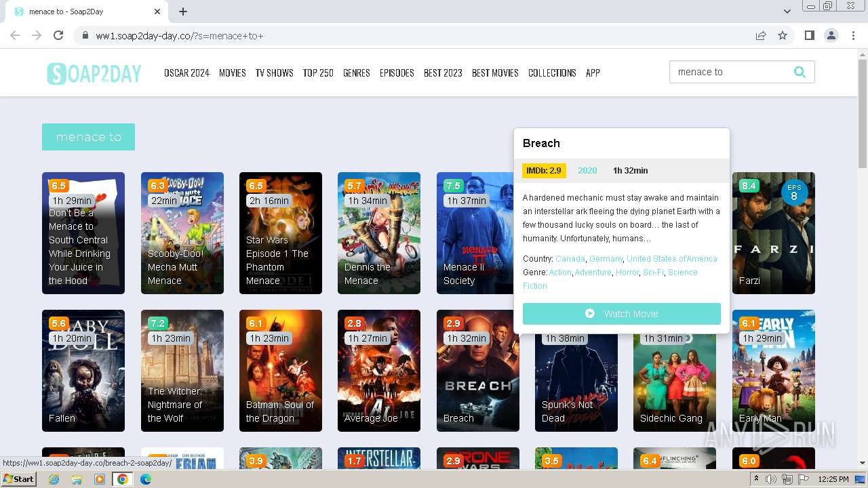Open the browser side panel
The height and width of the screenshot is (488, 868).
click(809, 35)
